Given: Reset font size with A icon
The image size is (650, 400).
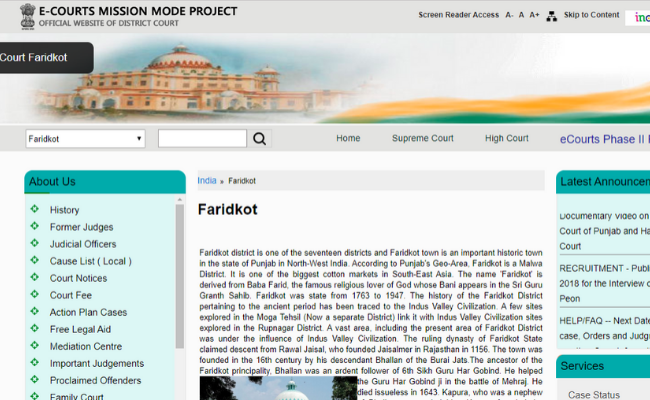Looking at the screenshot, I should [521, 16].
